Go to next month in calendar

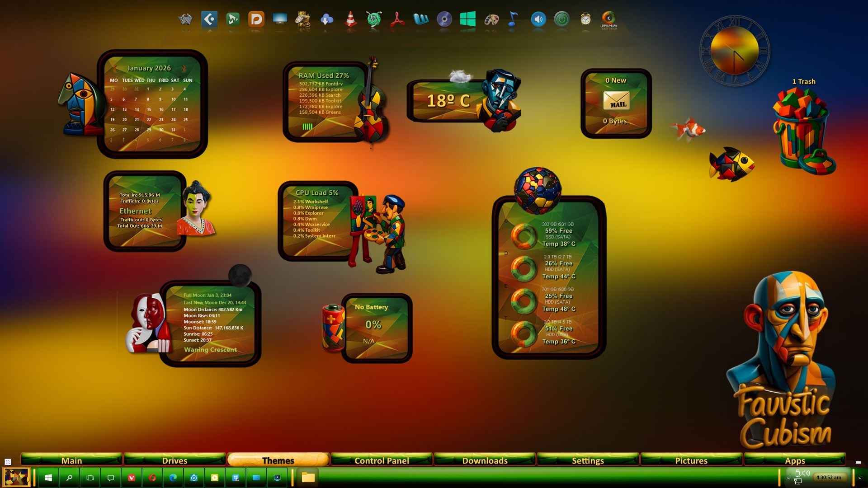(x=184, y=68)
